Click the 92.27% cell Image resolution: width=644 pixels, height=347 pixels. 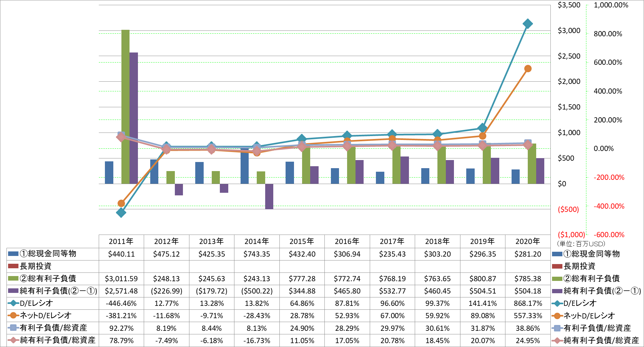coord(121,328)
